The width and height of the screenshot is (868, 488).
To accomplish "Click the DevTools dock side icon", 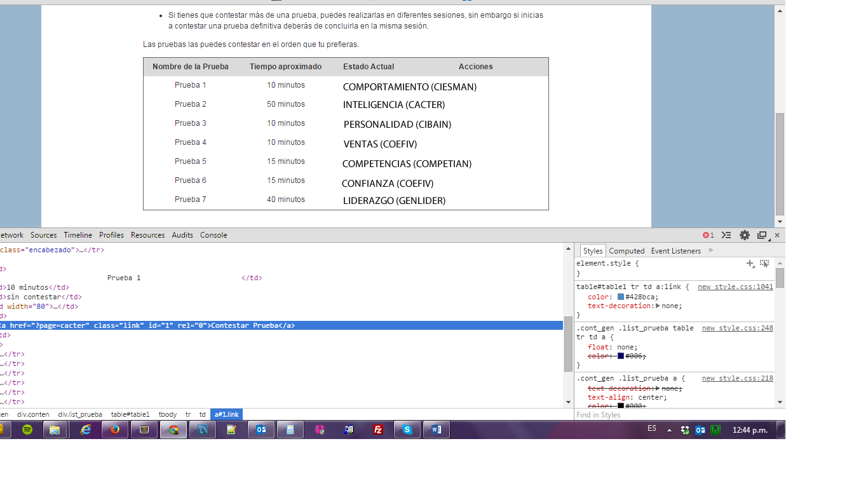I will point(763,235).
